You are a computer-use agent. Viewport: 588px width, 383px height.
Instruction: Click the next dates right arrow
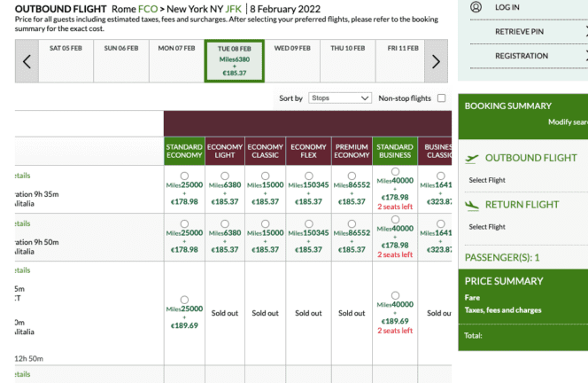[435, 61]
